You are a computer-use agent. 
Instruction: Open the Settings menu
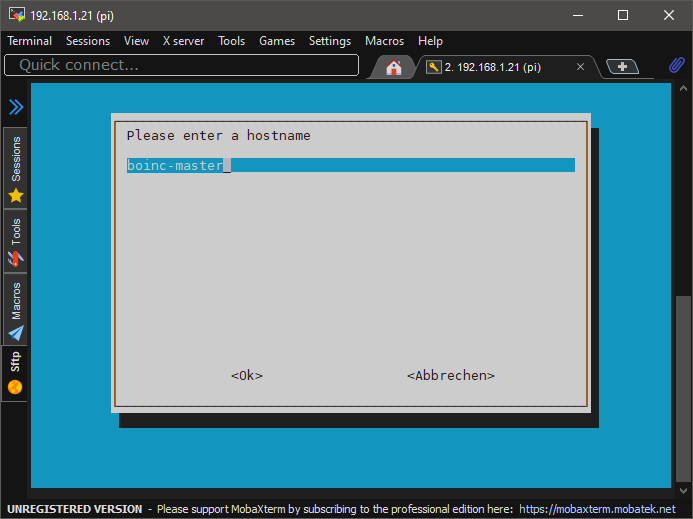click(330, 41)
